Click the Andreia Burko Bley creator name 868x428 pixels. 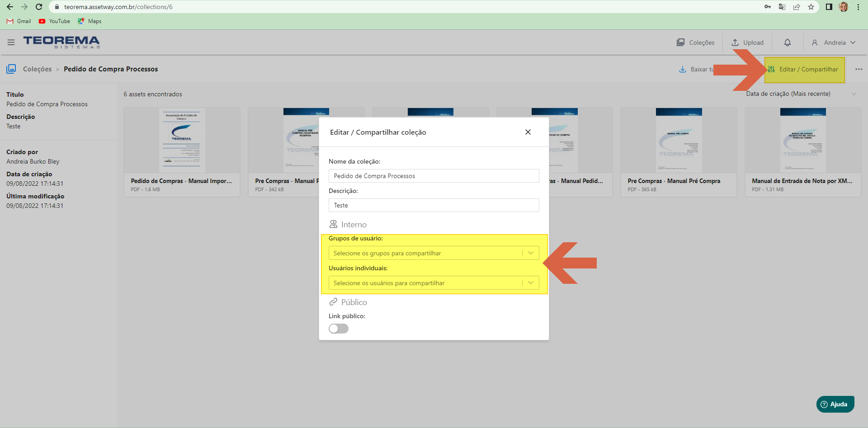33,161
